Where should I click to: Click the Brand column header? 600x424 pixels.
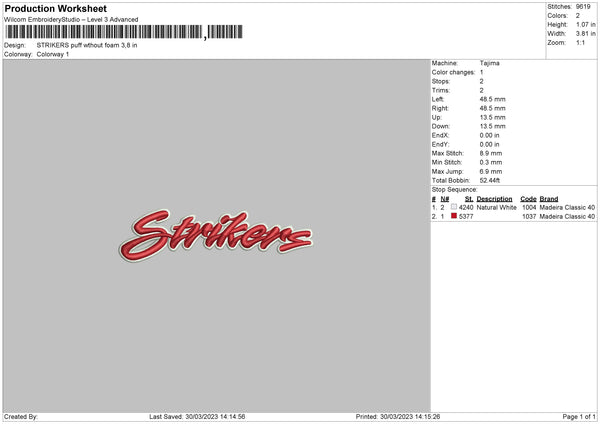click(x=549, y=199)
